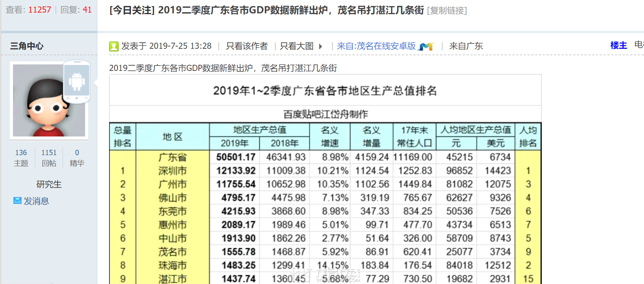Click the 研究生 user rank

tap(49, 185)
